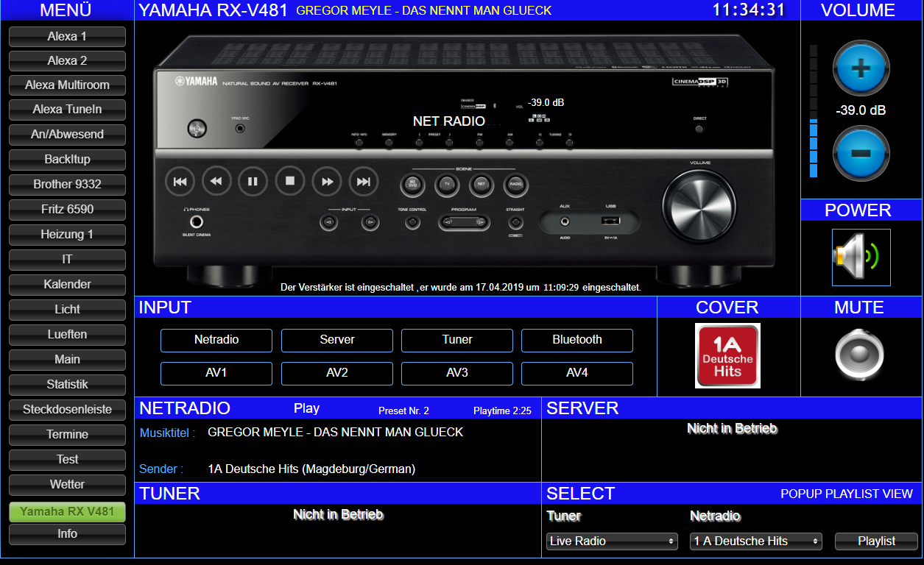Select the active Yamaha RX V481 menu entry
This screenshot has width=924, height=565.
(67, 512)
